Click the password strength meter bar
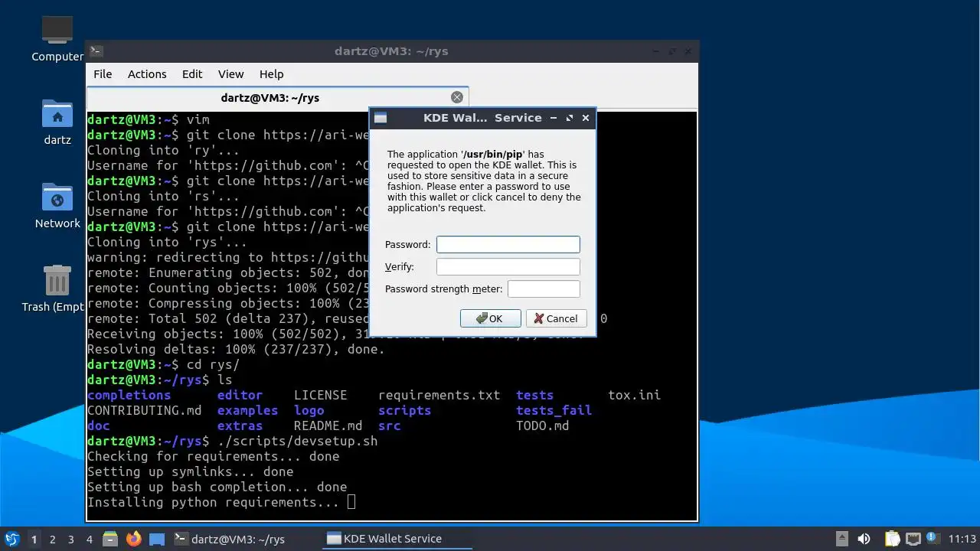The height and width of the screenshot is (551, 980). coord(544,289)
